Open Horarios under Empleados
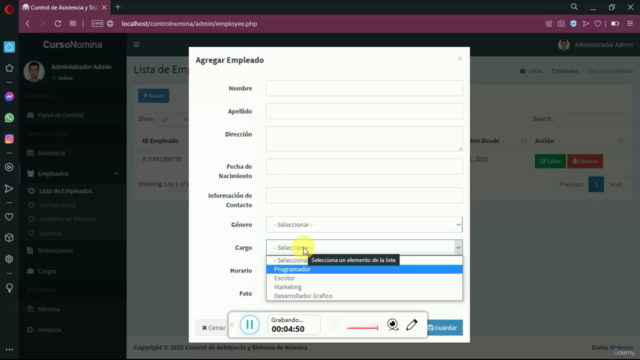 pos(51,233)
